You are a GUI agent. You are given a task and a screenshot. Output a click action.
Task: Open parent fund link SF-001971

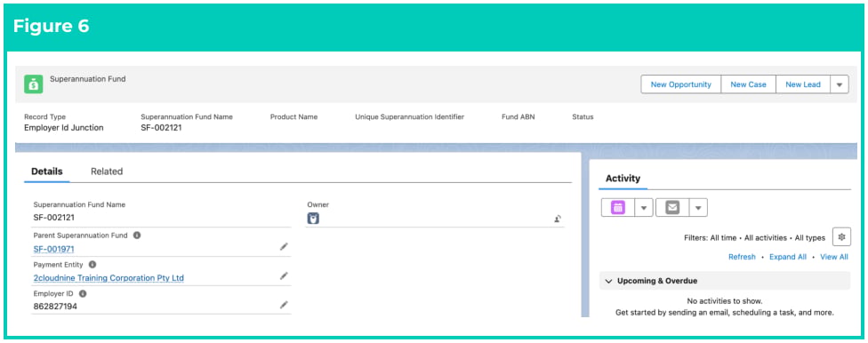coord(53,249)
